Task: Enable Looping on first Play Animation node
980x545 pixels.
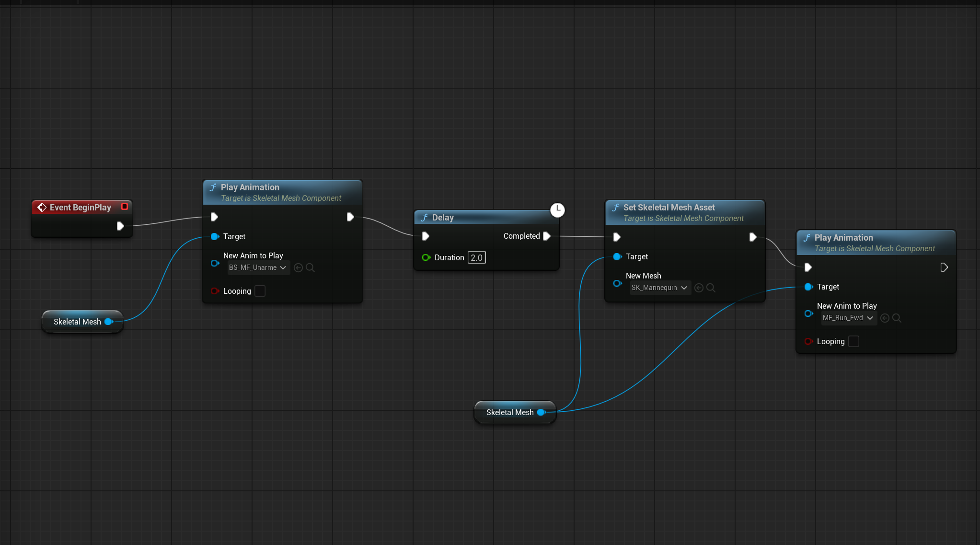Action: click(260, 291)
